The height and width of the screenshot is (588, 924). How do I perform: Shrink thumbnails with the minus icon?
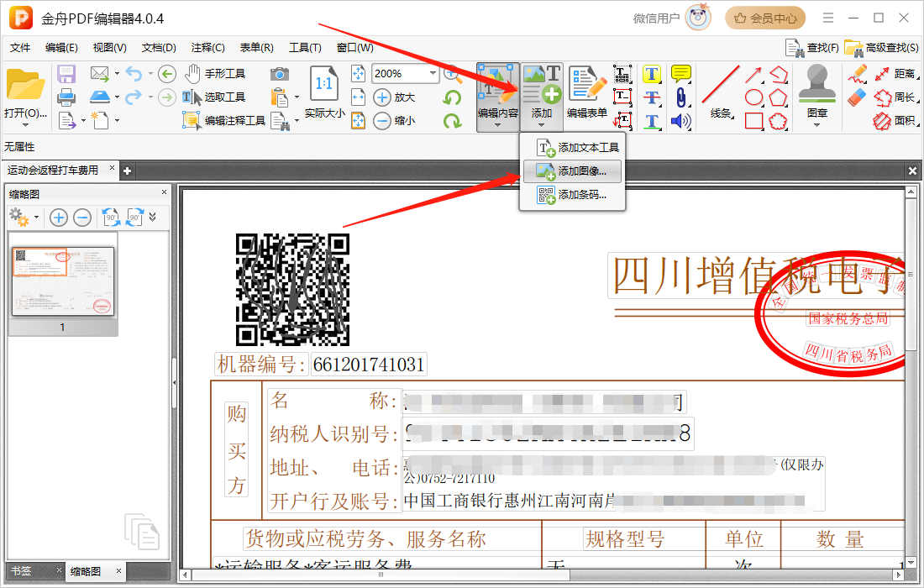(x=82, y=218)
